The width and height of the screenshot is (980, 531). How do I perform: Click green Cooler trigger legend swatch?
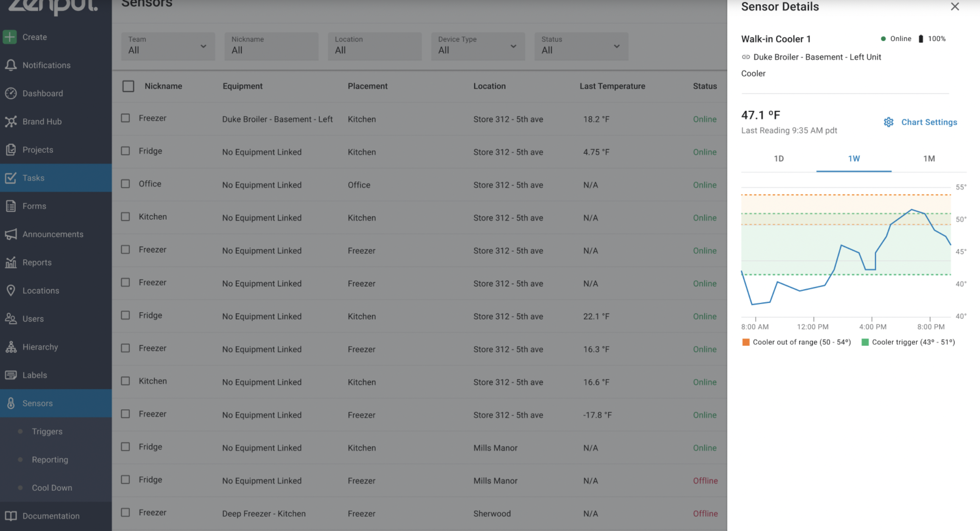pos(865,342)
